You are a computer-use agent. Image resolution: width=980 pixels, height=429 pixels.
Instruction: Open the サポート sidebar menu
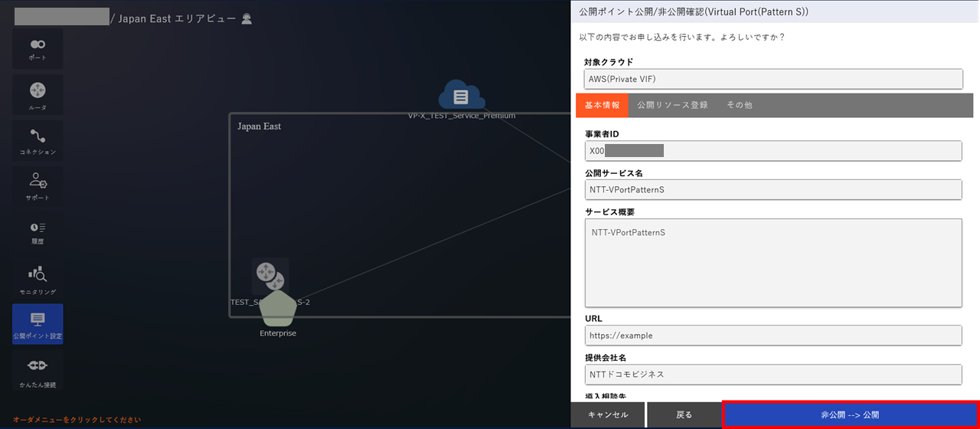tap(38, 187)
